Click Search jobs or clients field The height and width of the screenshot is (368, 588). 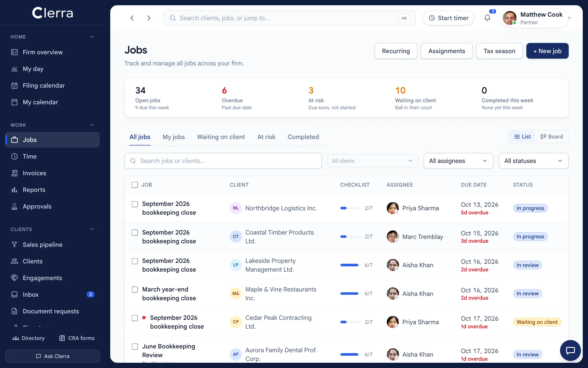tap(223, 161)
